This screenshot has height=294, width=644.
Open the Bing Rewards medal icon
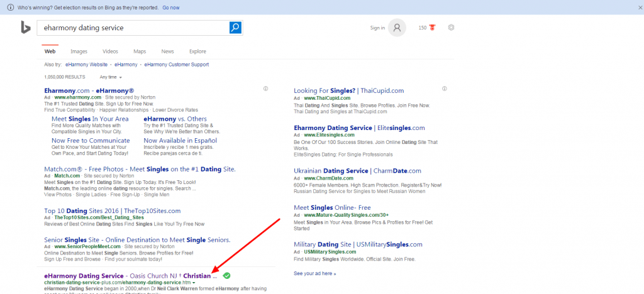(432, 28)
